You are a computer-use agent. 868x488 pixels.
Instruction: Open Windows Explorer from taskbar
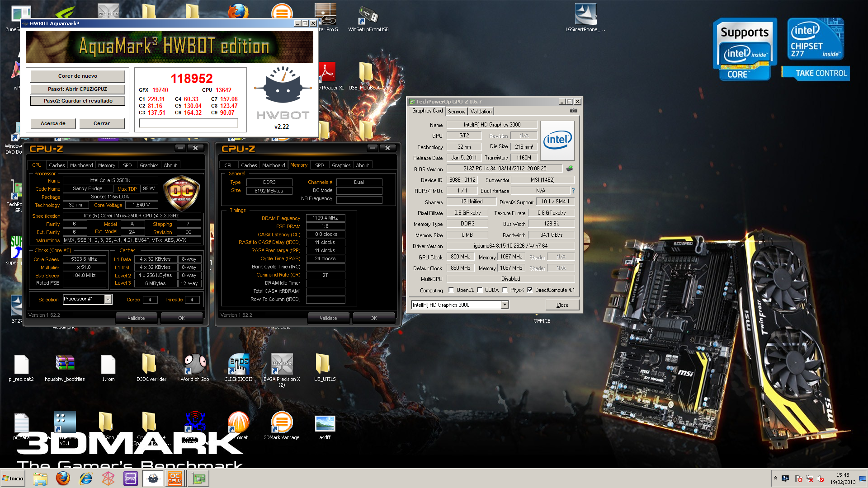pyautogui.click(x=40, y=479)
